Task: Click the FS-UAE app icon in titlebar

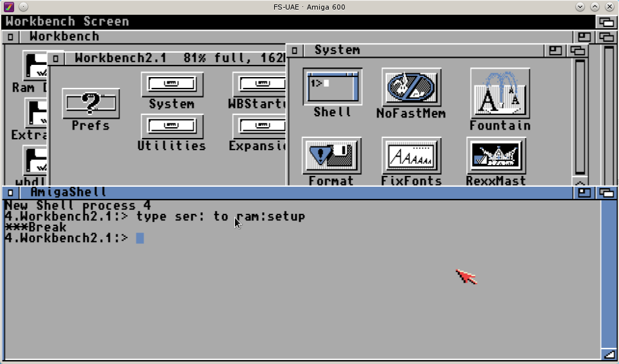Action: tap(9, 6)
